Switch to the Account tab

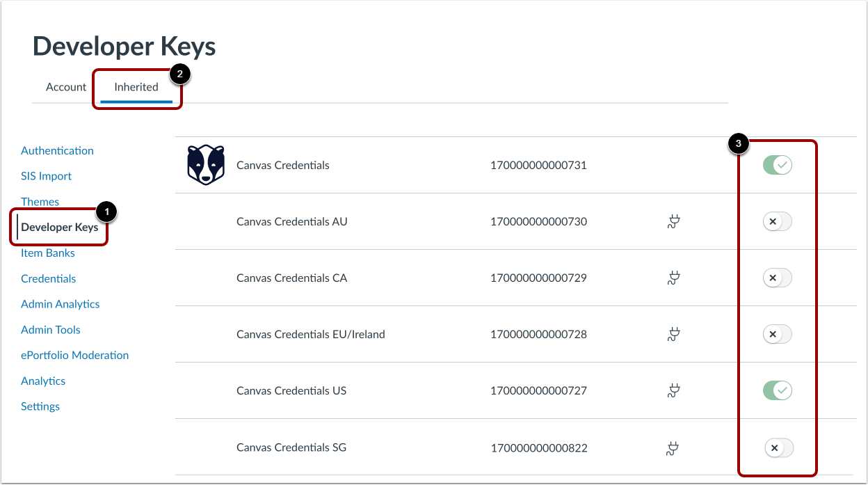pyautogui.click(x=66, y=87)
